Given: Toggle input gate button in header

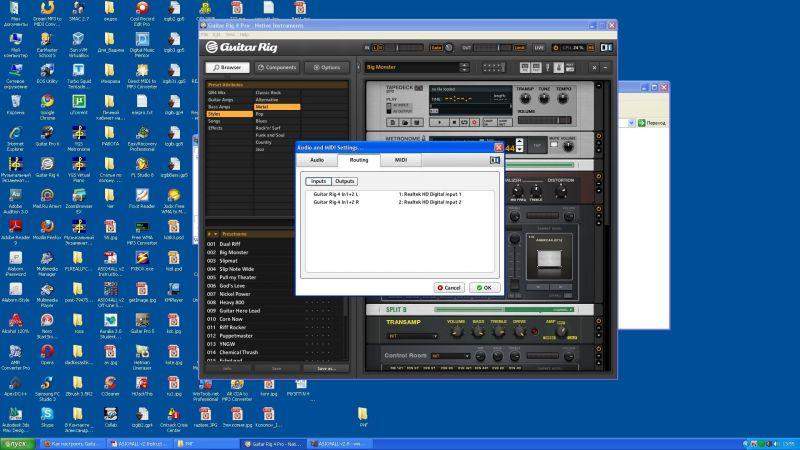Looking at the screenshot, I should click(x=436, y=47).
